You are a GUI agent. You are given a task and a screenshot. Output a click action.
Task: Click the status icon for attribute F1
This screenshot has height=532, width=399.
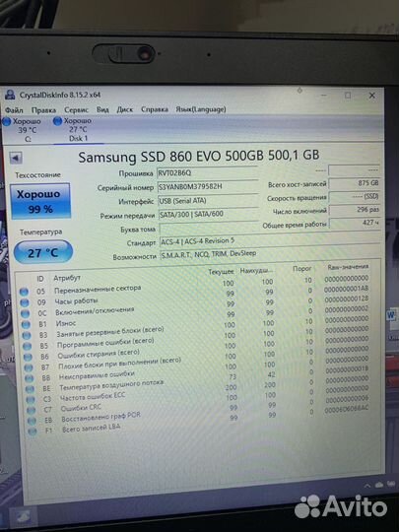33,432
